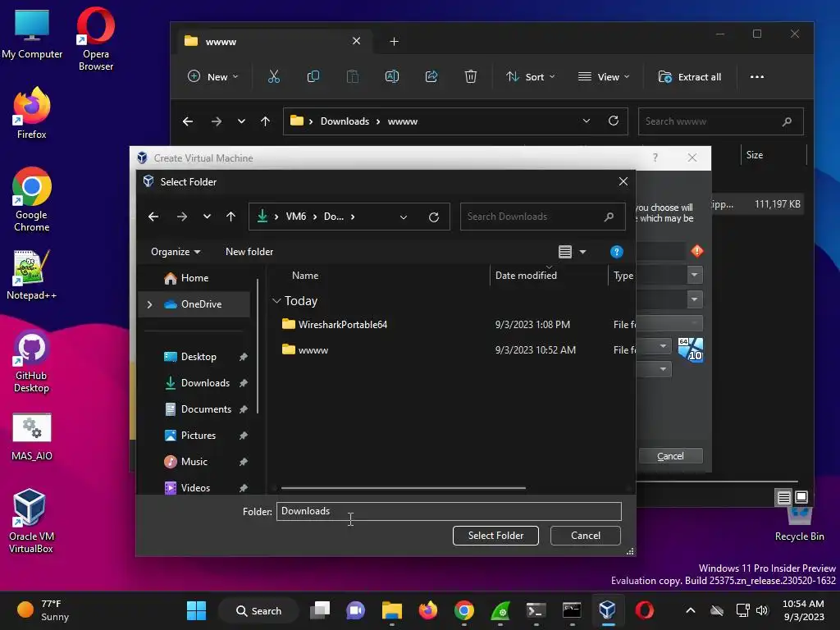The image size is (840, 630).
Task: Click Delete trash icon in File Explorer
Action: pyautogui.click(x=470, y=76)
